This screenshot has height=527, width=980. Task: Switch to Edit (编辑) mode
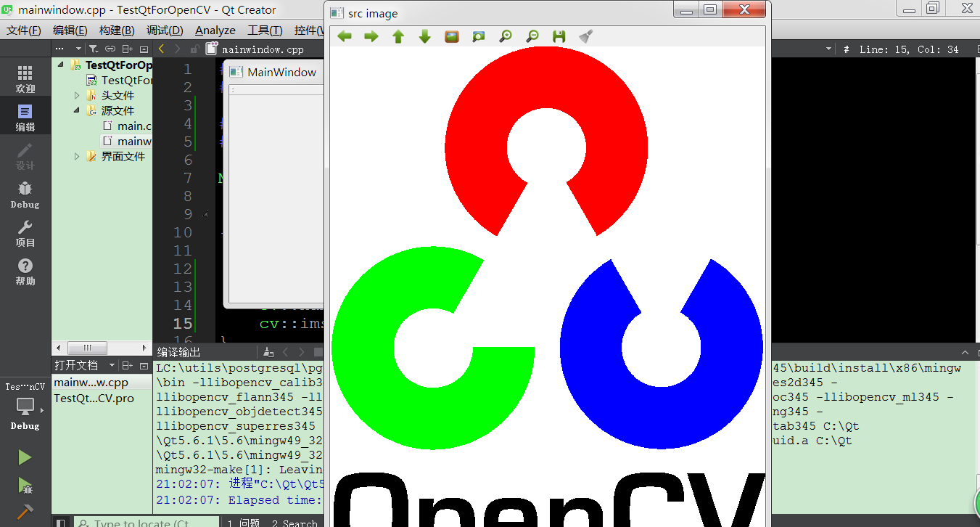[x=25, y=118]
